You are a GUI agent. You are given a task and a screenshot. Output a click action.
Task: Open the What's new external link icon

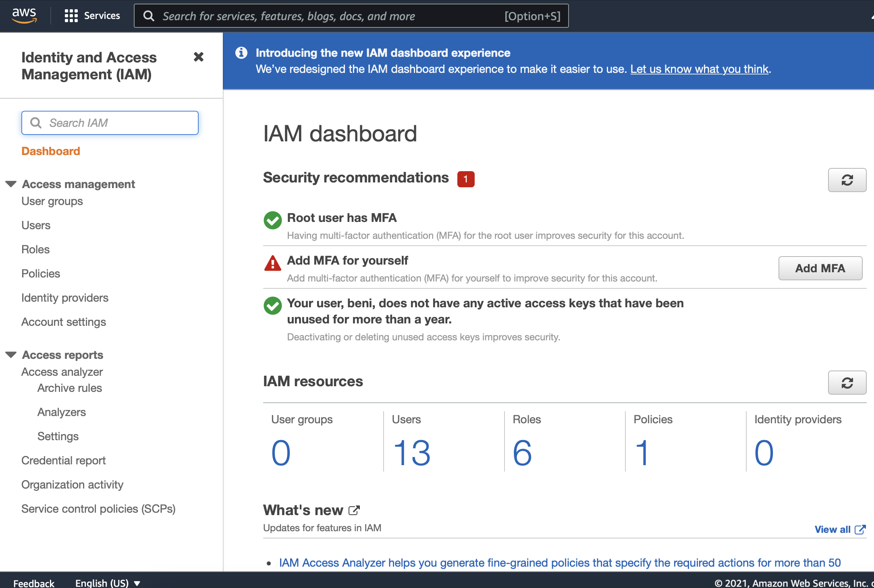354,510
